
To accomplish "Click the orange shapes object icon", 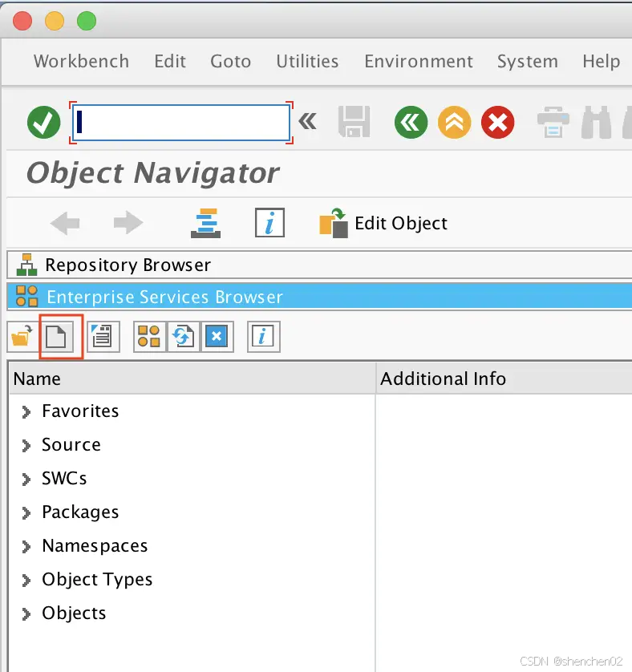I will pos(149,337).
